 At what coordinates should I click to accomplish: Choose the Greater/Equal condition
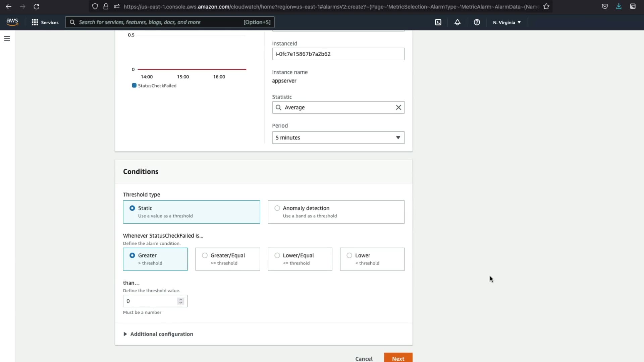point(205,255)
